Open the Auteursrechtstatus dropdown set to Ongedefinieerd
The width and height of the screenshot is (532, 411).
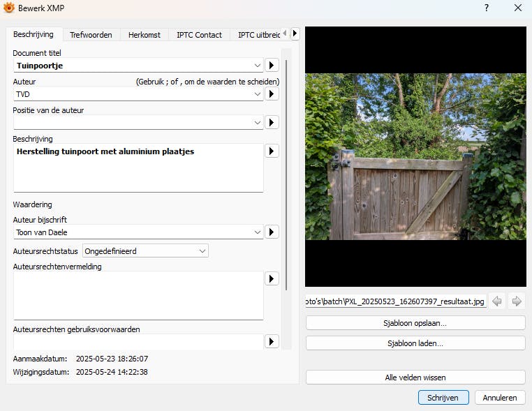click(x=145, y=251)
